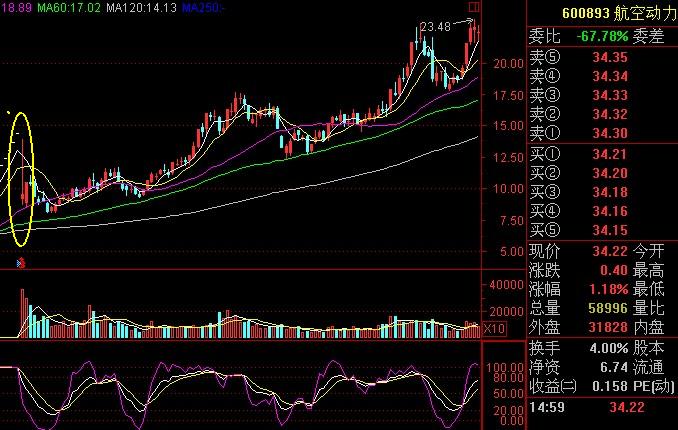The height and width of the screenshot is (430, 678).
Task: Click the 23.48 high price annotation
Action: 435,27
